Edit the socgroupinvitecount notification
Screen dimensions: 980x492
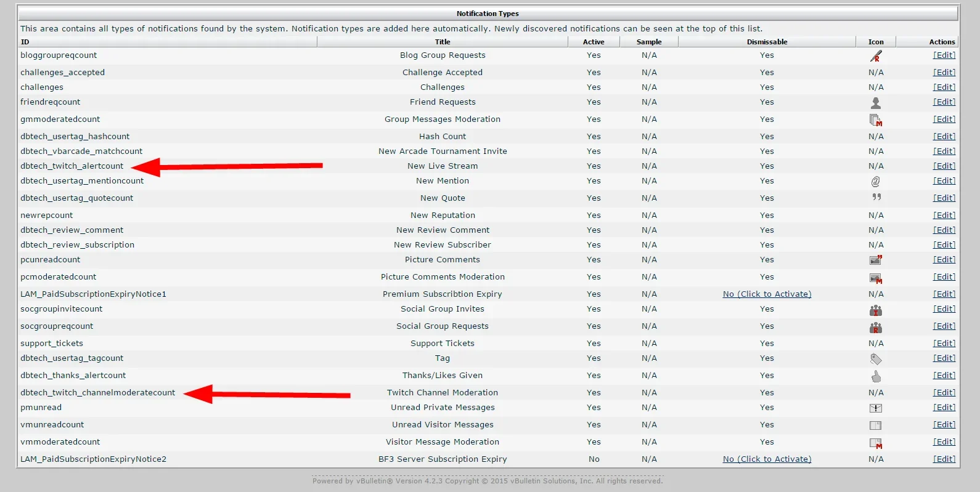[x=944, y=309]
